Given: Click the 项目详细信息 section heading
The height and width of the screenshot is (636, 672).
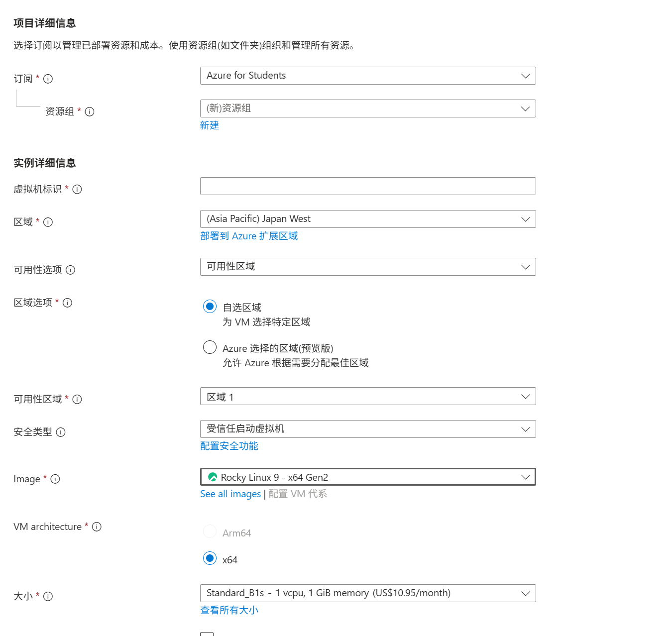Looking at the screenshot, I should coord(45,23).
